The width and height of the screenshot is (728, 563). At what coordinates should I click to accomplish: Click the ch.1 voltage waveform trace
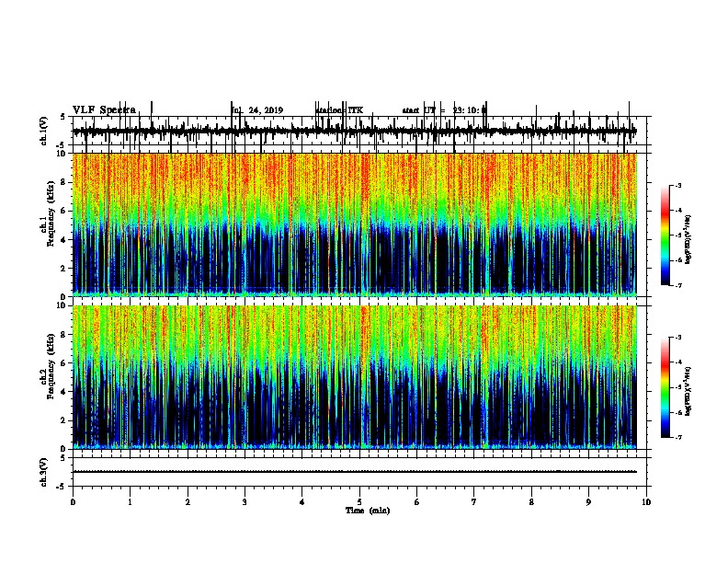[354, 132]
